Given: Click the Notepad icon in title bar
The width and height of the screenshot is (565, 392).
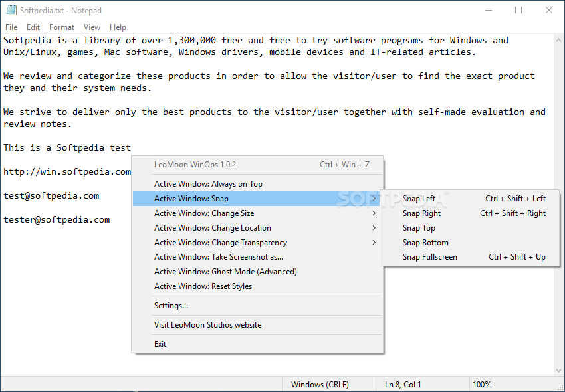Looking at the screenshot, I should [x=11, y=11].
